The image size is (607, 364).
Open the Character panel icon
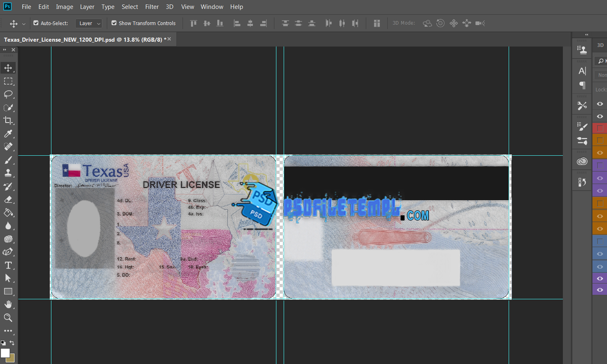pyautogui.click(x=582, y=71)
